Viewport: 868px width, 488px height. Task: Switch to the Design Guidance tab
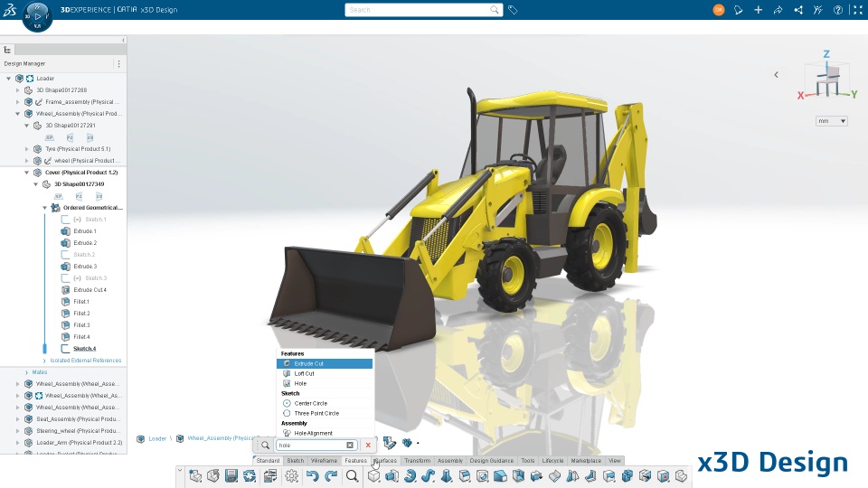click(x=492, y=460)
